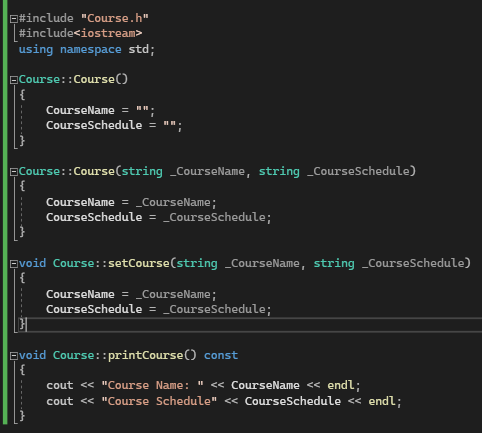Click the "Course.h" include string
Screen dimensions: 482x433
pyautogui.click(x=115, y=18)
